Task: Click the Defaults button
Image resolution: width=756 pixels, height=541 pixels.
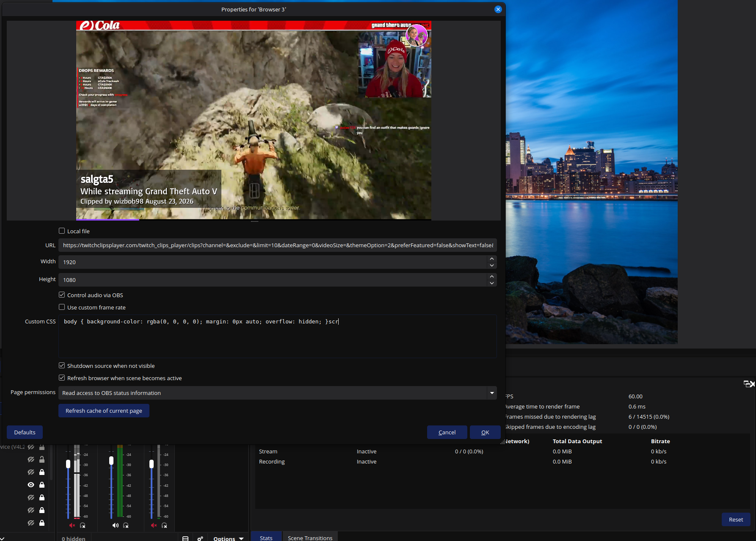Action: pos(25,432)
